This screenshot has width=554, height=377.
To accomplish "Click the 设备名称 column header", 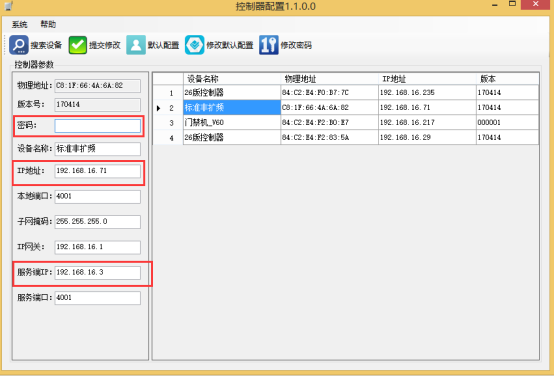I will pos(232,79).
